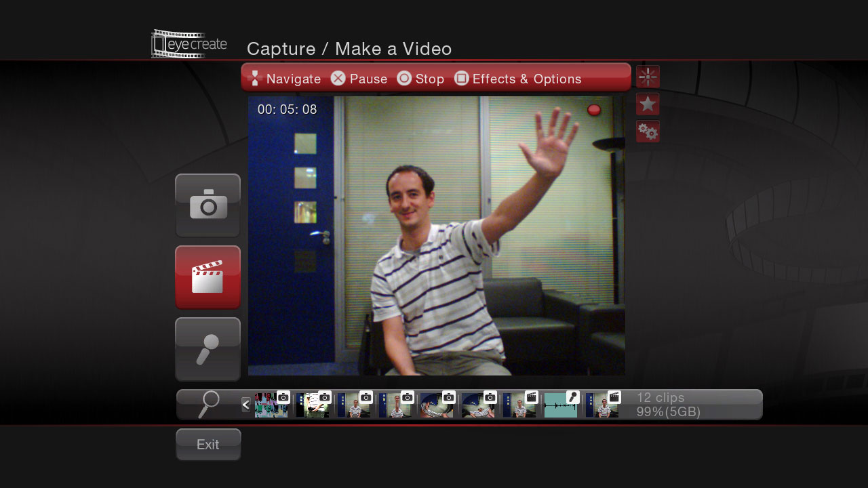Open the sparkle effects icon
Image resolution: width=868 pixels, height=488 pixels.
[x=648, y=77]
